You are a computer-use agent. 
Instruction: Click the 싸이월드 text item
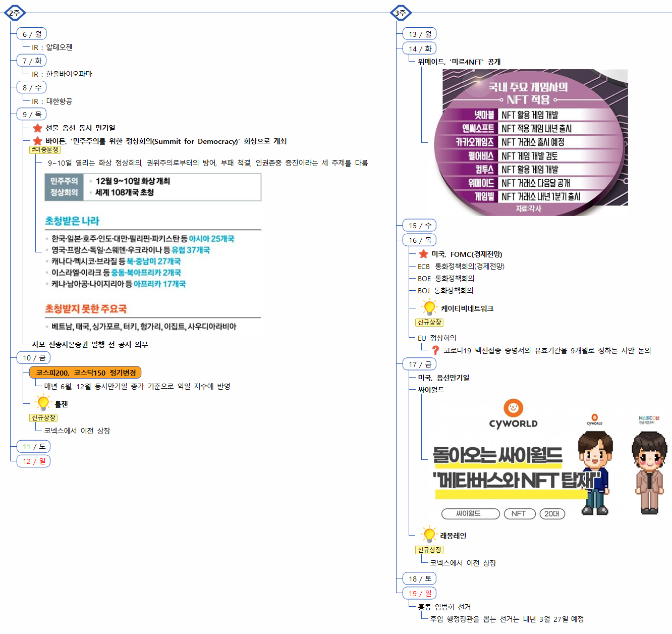click(431, 390)
